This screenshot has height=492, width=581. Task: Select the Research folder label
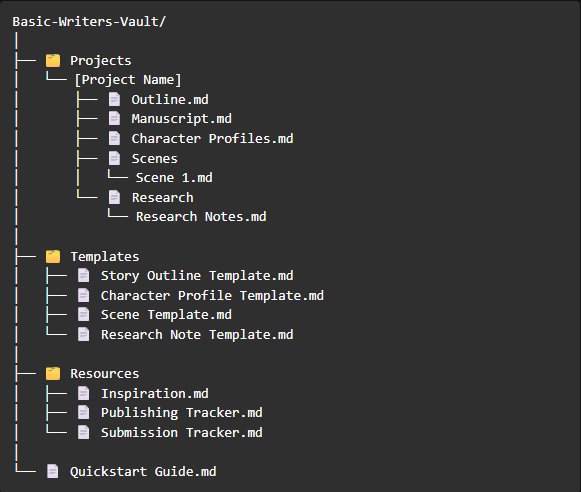click(x=163, y=197)
